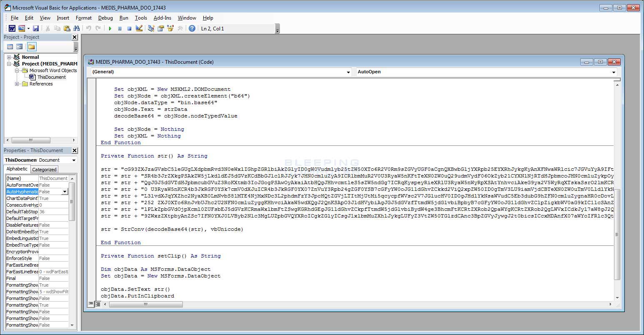Toggle Design Mode icon
The height and width of the screenshot is (335, 644).
point(139,28)
